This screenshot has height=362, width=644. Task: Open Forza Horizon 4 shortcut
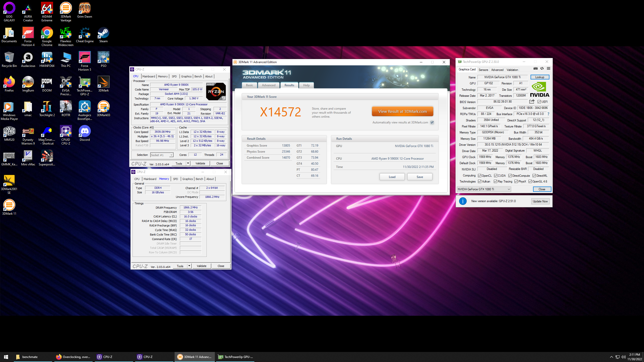point(28,36)
